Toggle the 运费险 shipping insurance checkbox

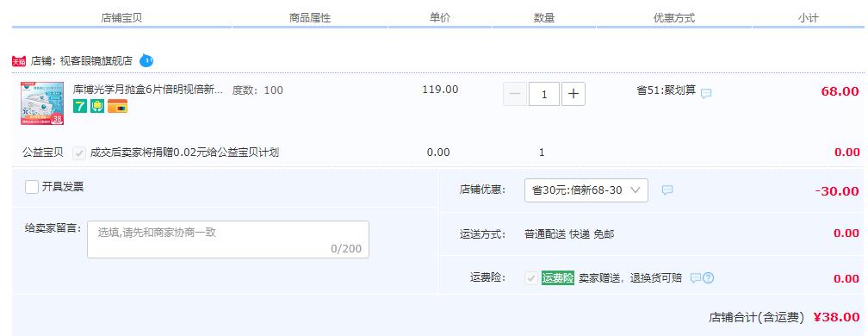[x=531, y=278]
